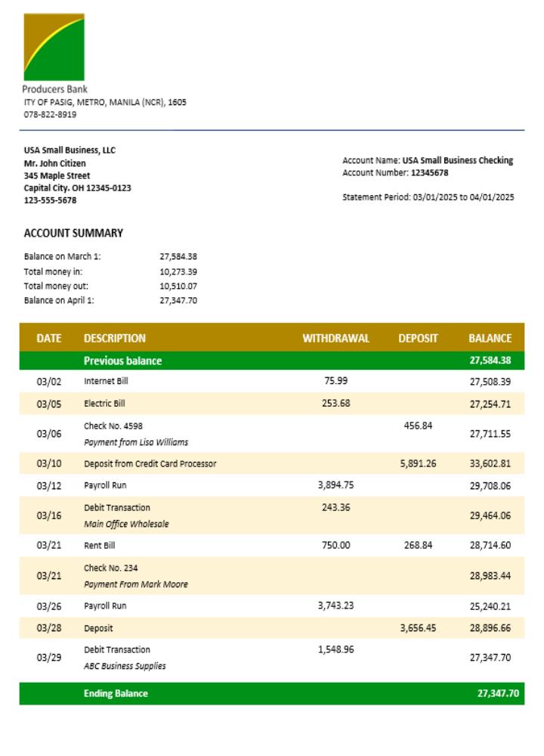
Task: Click the bank phone number 078-822-8919
Action: coord(50,115)
